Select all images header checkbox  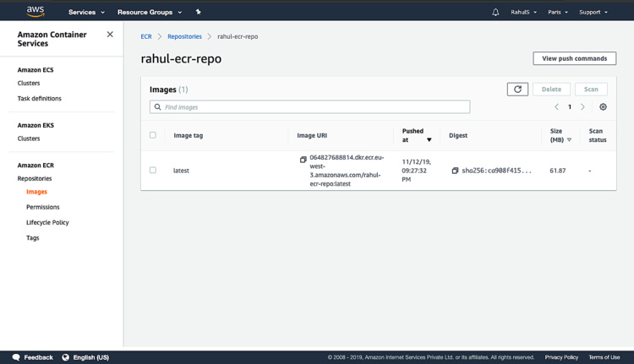[153, 135]
